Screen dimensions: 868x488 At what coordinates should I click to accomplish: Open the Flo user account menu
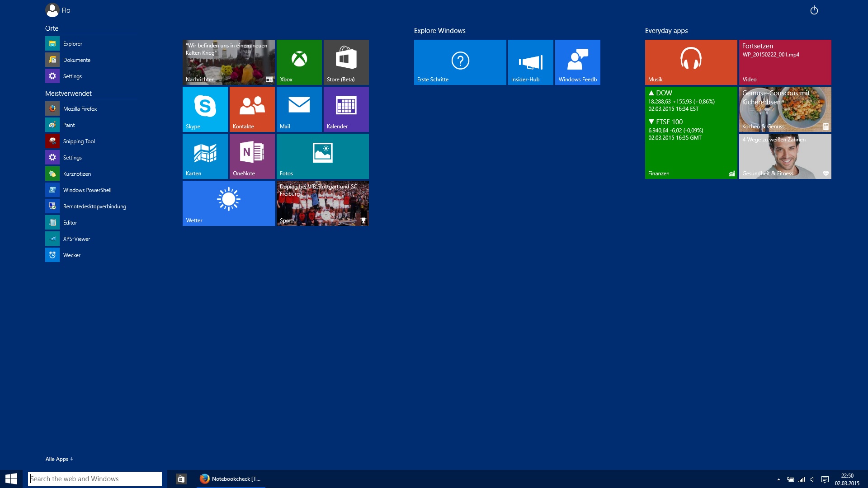(58, 10)
